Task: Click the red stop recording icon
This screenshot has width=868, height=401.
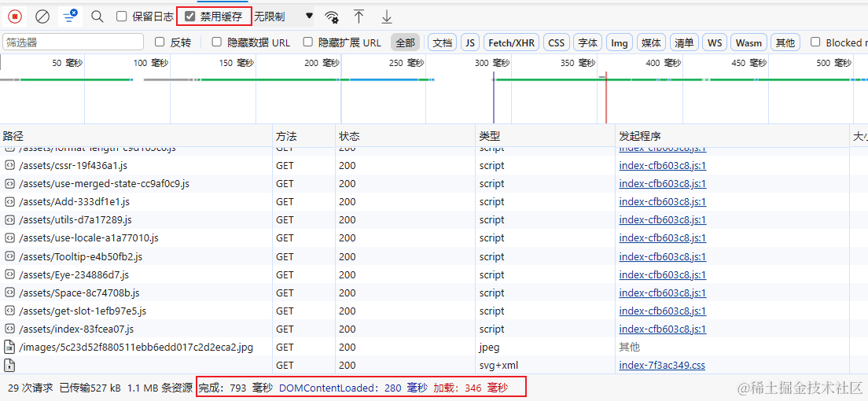Action: (x=16, y=16)
